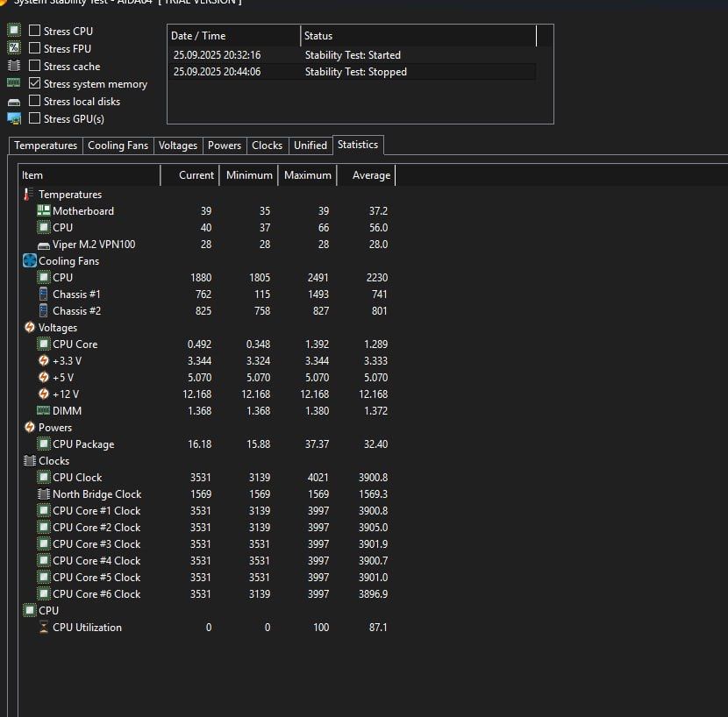This screenshot has width=728, height=717.
Task: Click the monitor icon beside Stress GPU(s)
Action: [14, 119]
